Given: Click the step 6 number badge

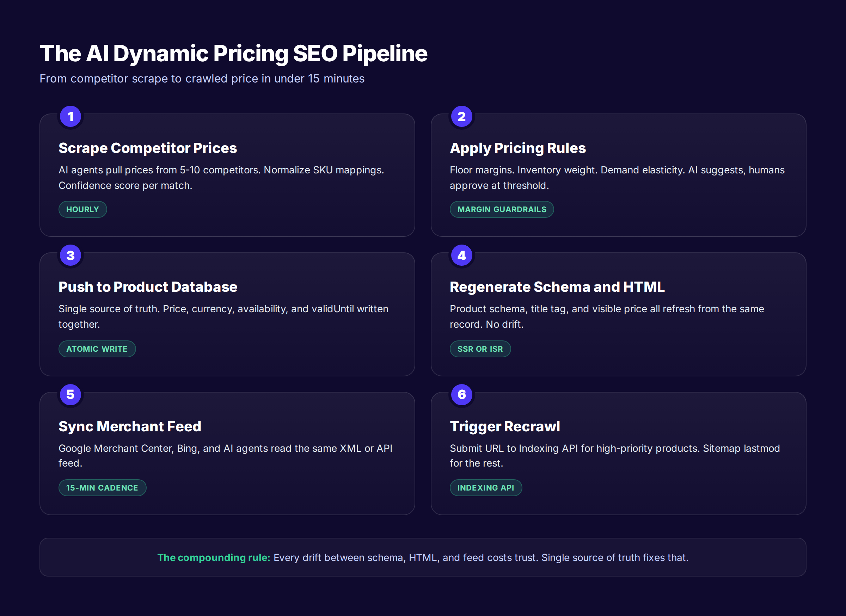Looking at the screenshot, I should [x=462, y=394].
